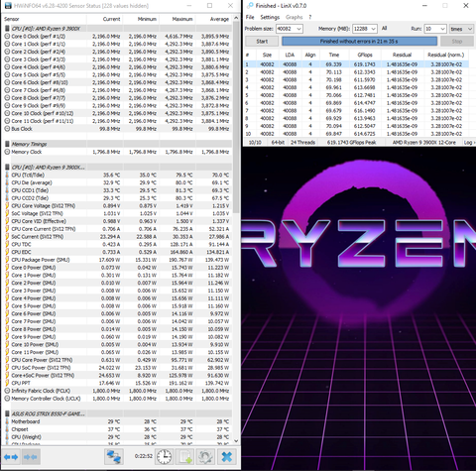Image resolution: width=476 pixels, height=471 pixels.
Task: Click the LinX title bar app icon
Action: click(250, 6)
